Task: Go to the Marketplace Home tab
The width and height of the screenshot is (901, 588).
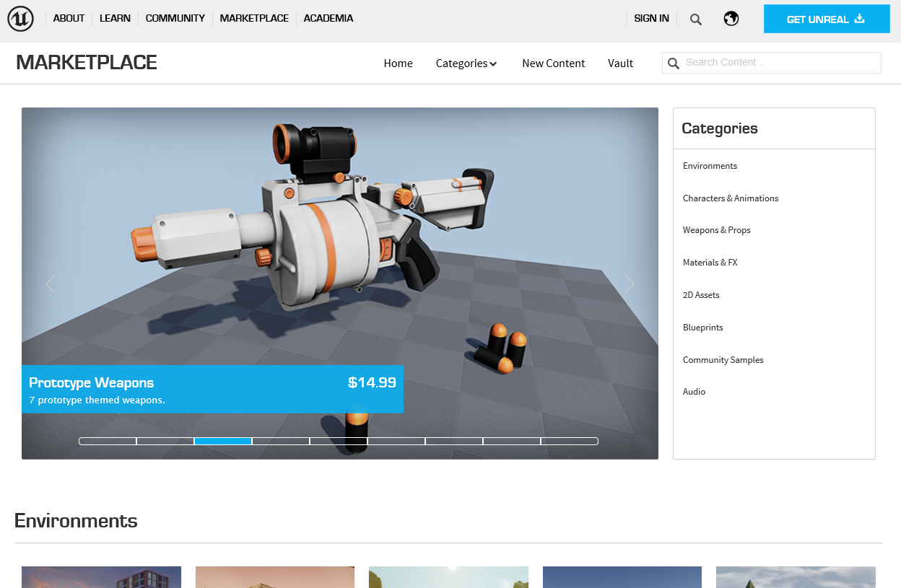Action: [399, 63]
